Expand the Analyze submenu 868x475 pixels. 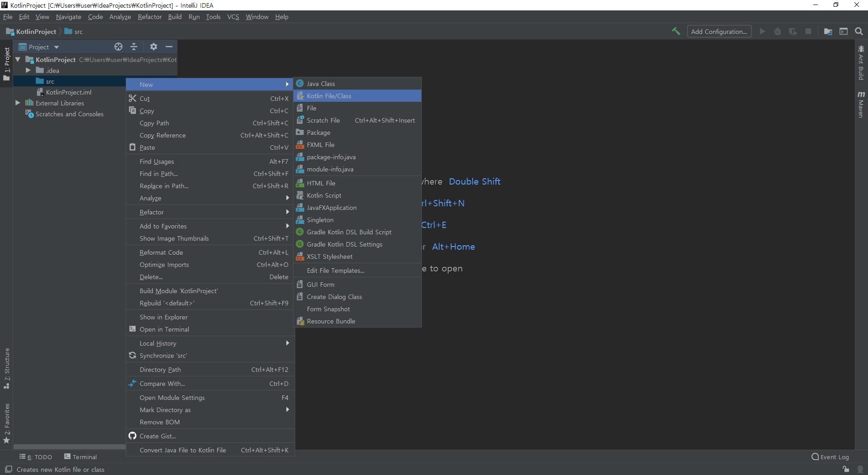[x=210, y=198]
